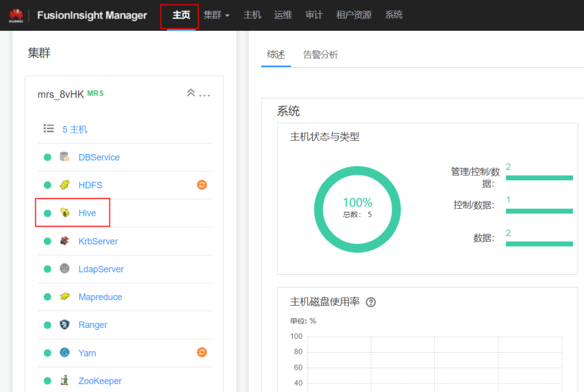This screenshot has width=584, height=392.
Task: Click the green status dot for LdapServer
Action: click(x=47, y=269)
